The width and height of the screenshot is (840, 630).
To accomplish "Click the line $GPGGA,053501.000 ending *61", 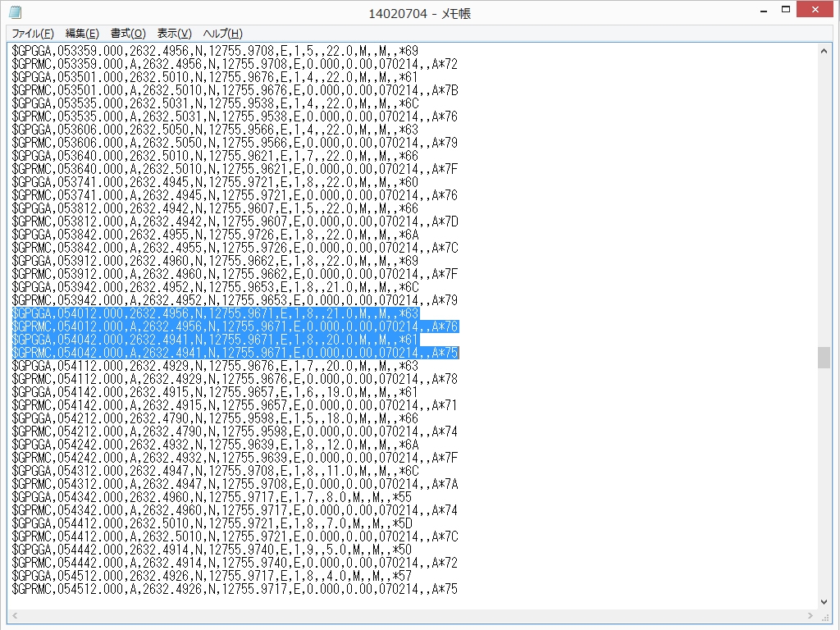I will 214,77.
